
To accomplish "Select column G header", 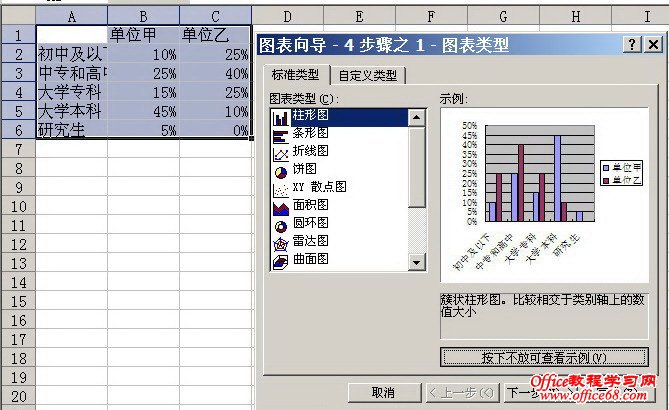I will (x=503, y=16).
